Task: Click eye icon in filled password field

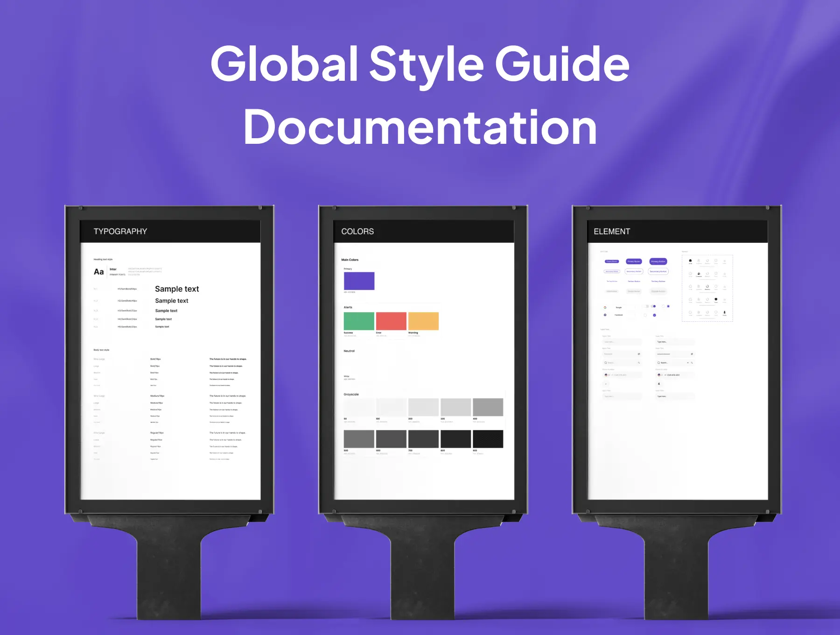Action: 692,354
